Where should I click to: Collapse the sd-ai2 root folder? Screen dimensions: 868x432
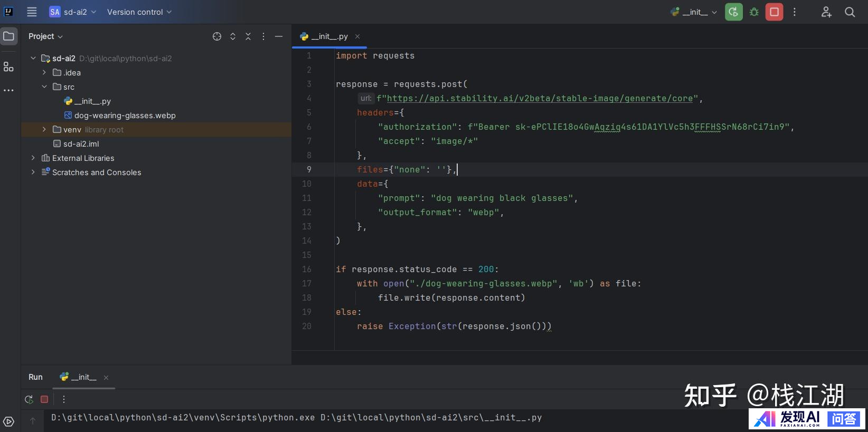click(33, 58)
